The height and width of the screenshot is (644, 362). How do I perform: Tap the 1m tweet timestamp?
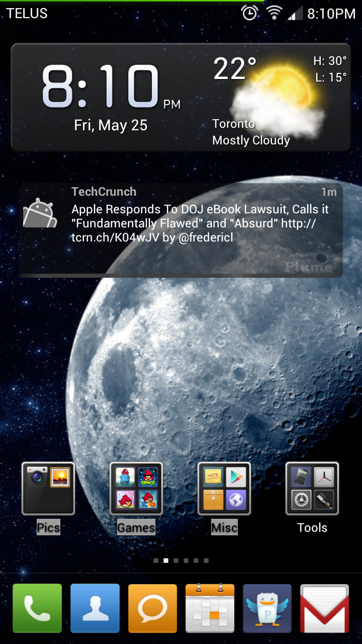pos(329,192)
